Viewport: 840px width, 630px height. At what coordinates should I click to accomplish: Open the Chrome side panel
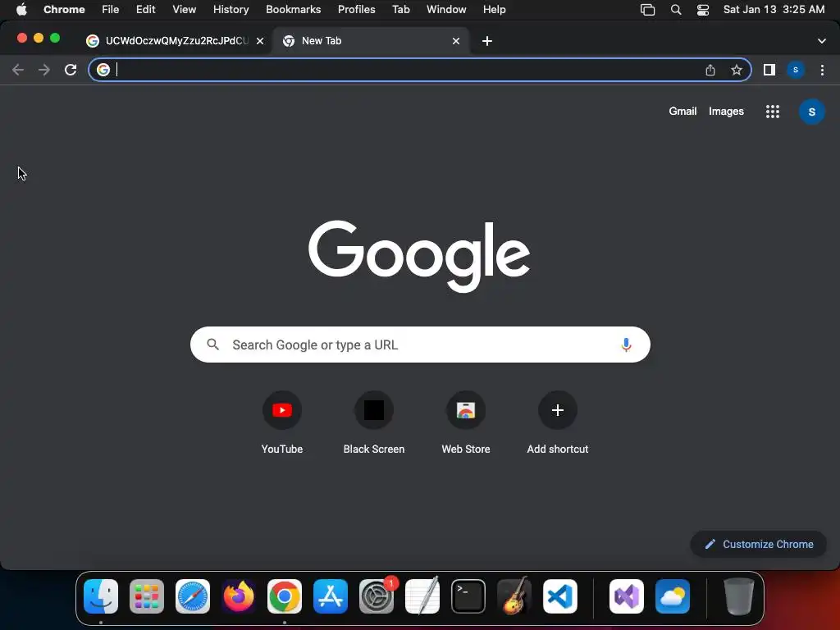pos(769,70)
